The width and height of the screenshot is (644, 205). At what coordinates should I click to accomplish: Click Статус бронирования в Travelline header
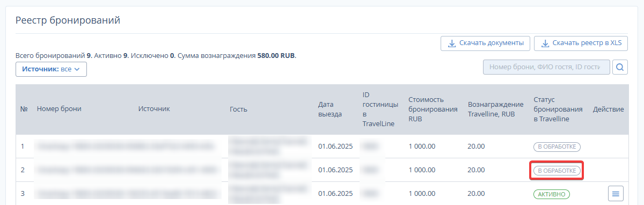558,109
